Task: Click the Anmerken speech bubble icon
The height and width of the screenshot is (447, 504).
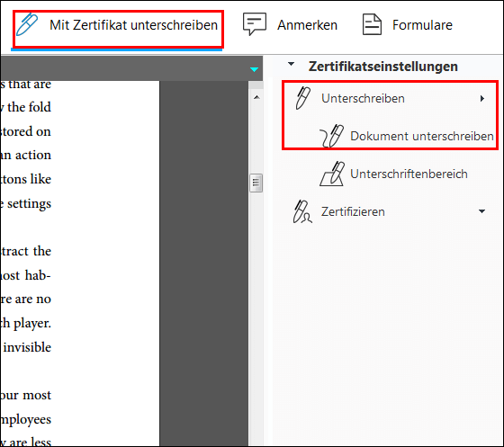Action: (x=255, y=23)
